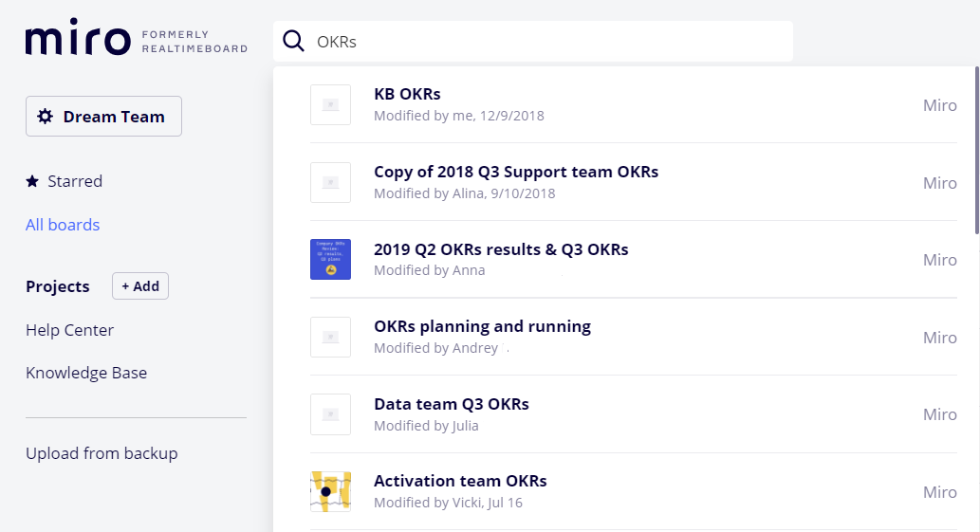Open the 2019 Q2 OKRs results blue thumbnail

(x=330, y=259)
